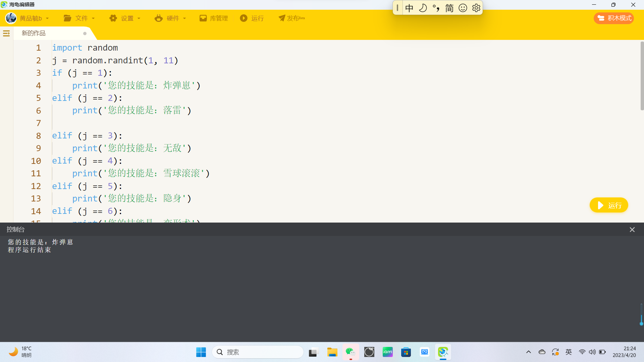Click the 英 input language indicator

tap(569, 352)
